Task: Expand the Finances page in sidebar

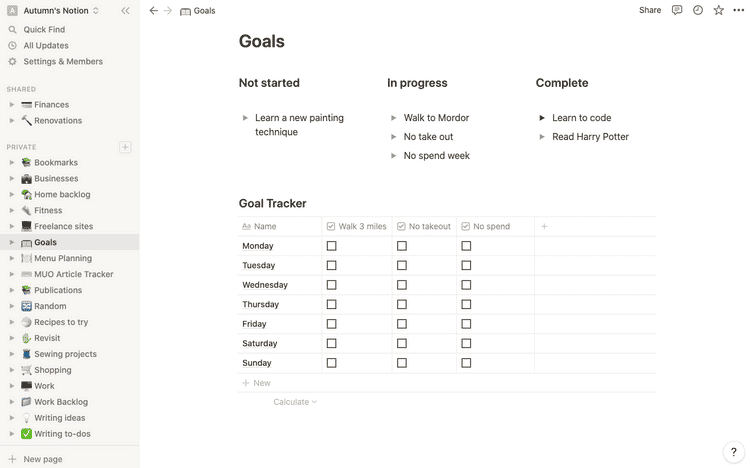Action: coord(11,105)
